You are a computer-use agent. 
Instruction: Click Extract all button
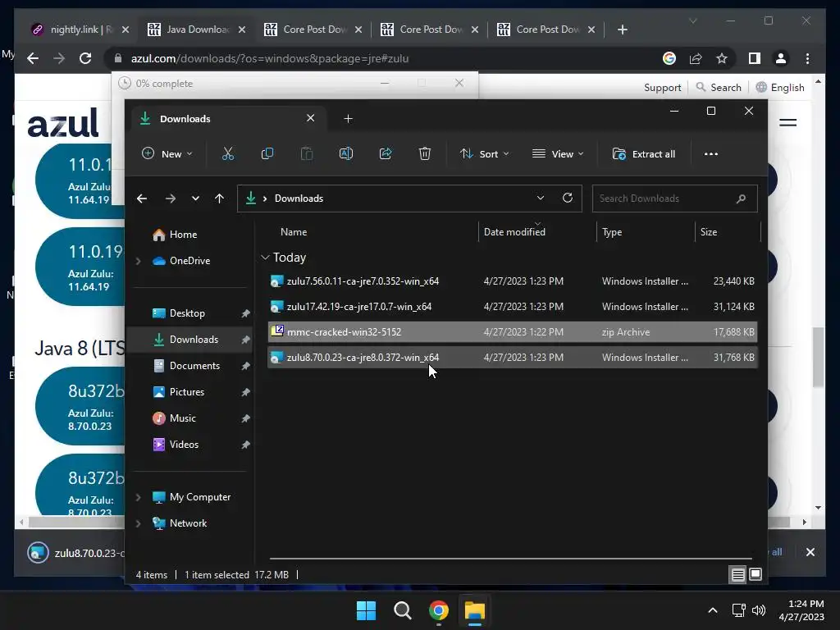pos(643,153)
